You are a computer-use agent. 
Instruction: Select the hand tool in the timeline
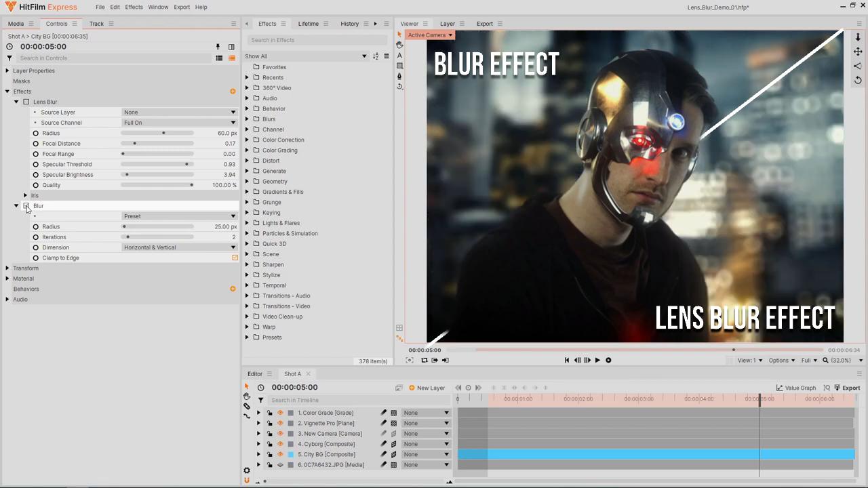coord(247,396)
